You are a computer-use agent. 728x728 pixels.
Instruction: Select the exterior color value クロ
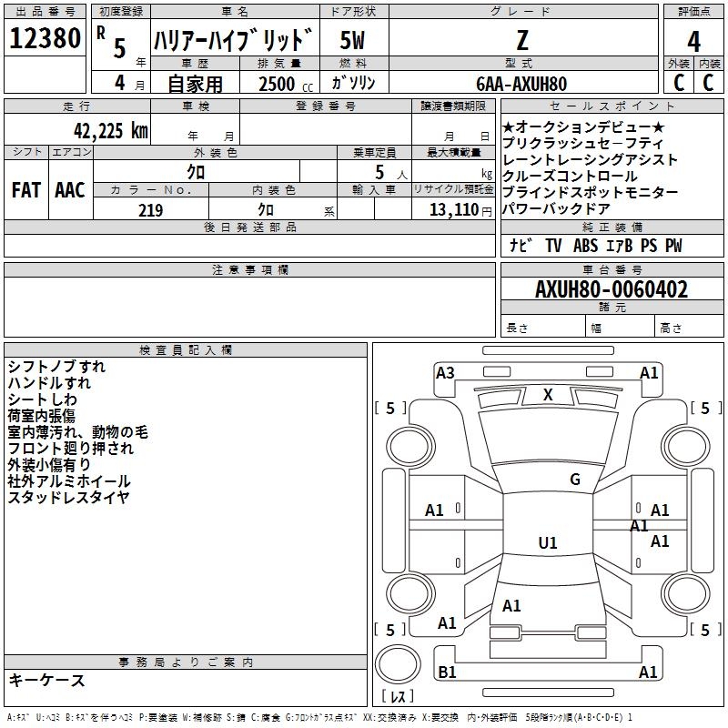tap(196, 172)
